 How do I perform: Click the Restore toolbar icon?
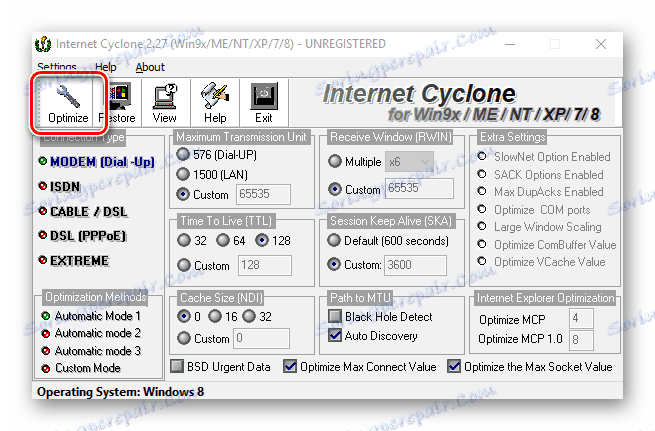(x=120, y=96)
